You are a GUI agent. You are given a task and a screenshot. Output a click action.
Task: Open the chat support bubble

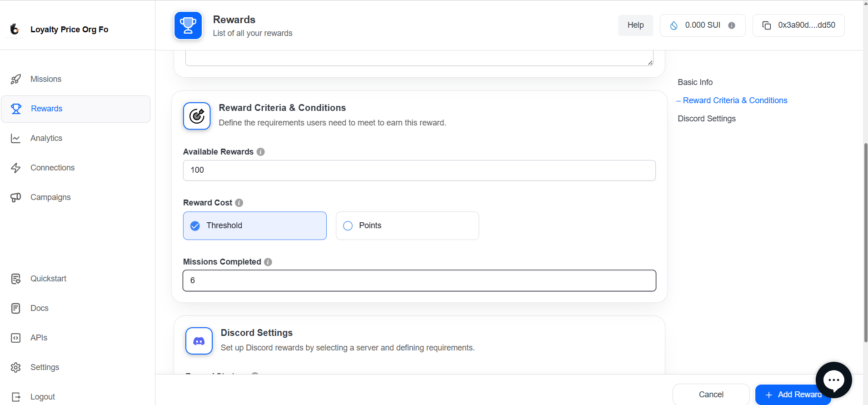click(x=834, y=380)
